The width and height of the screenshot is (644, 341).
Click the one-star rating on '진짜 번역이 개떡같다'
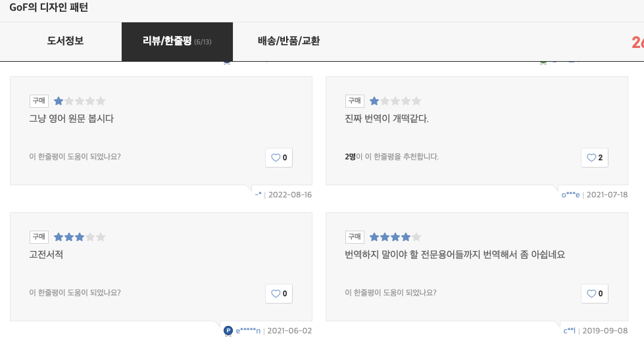(395, 101)
